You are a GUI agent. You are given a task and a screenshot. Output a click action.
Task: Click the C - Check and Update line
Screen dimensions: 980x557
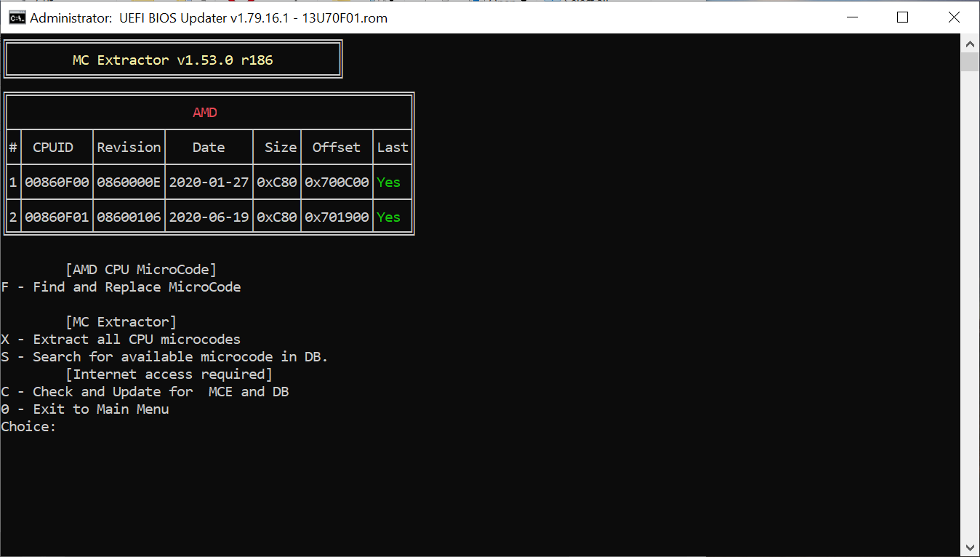[145, 392]
